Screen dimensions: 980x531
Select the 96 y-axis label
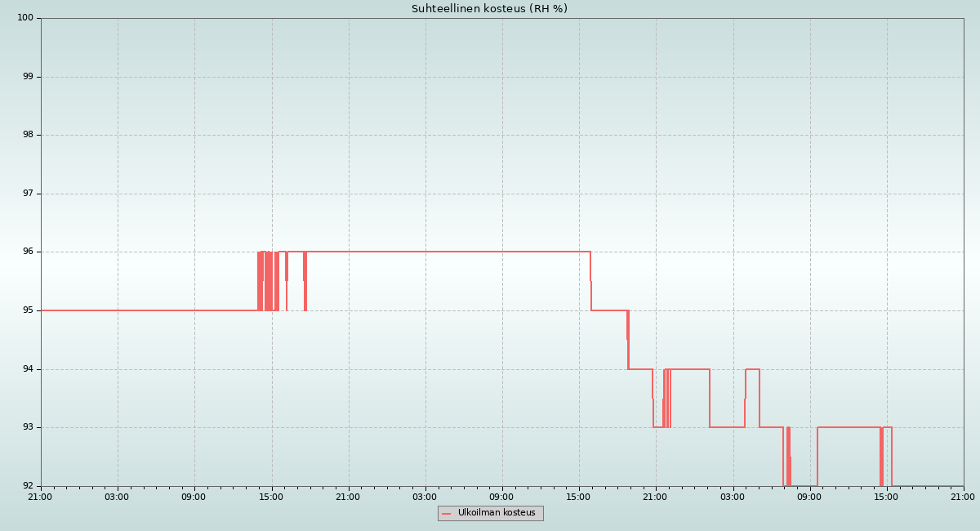28,252
